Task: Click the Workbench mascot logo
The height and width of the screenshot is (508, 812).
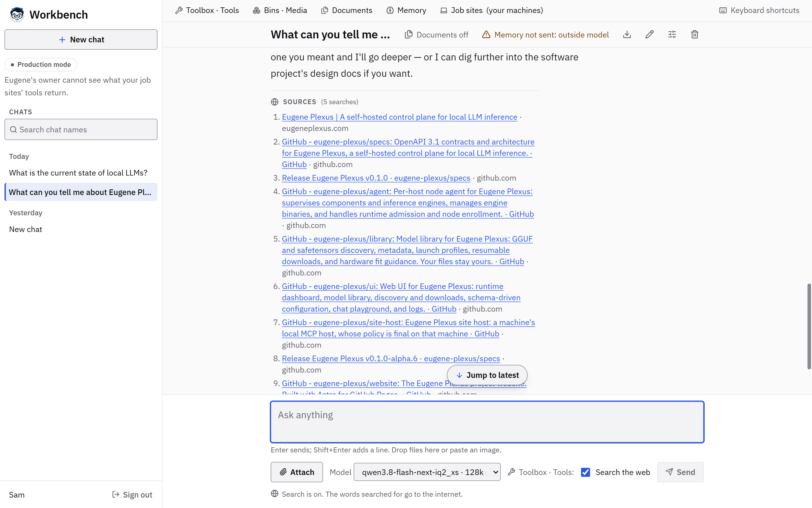Action: [17, 14]
